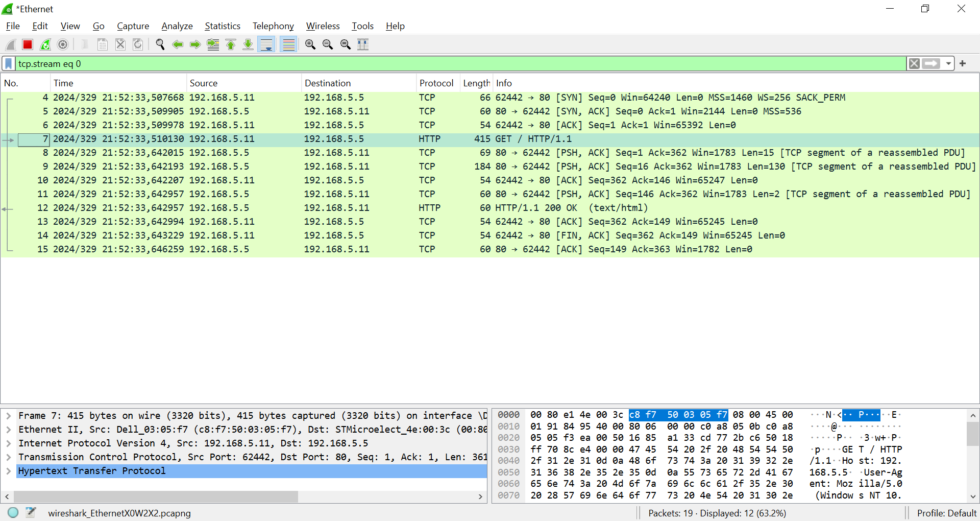Apply the display filter with arrow button
The width and height of the screenshot is (980, 521).
[x=931, y=63]
